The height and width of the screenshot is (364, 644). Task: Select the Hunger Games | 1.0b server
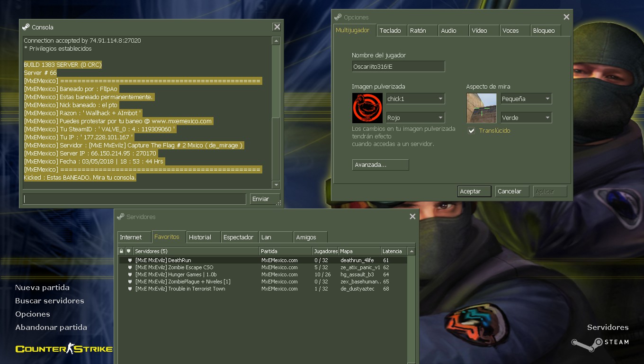click(262, 274)
